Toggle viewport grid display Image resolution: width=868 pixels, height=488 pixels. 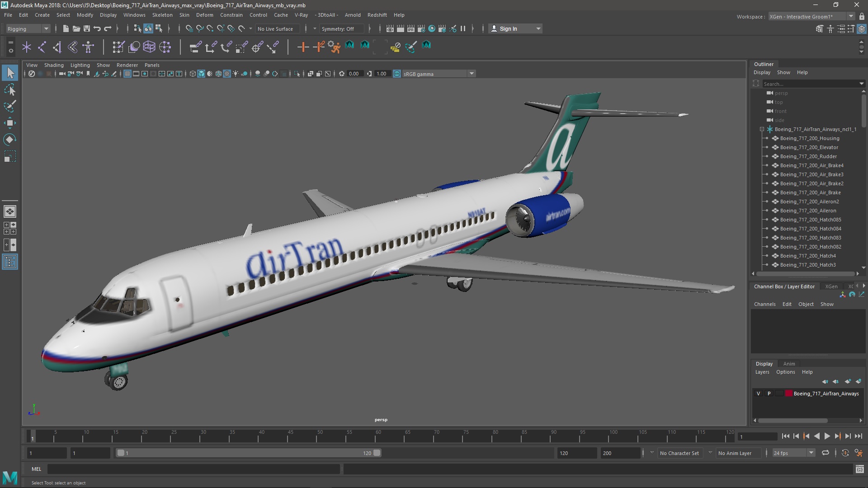pyautogui.click(x=127, y=74)
